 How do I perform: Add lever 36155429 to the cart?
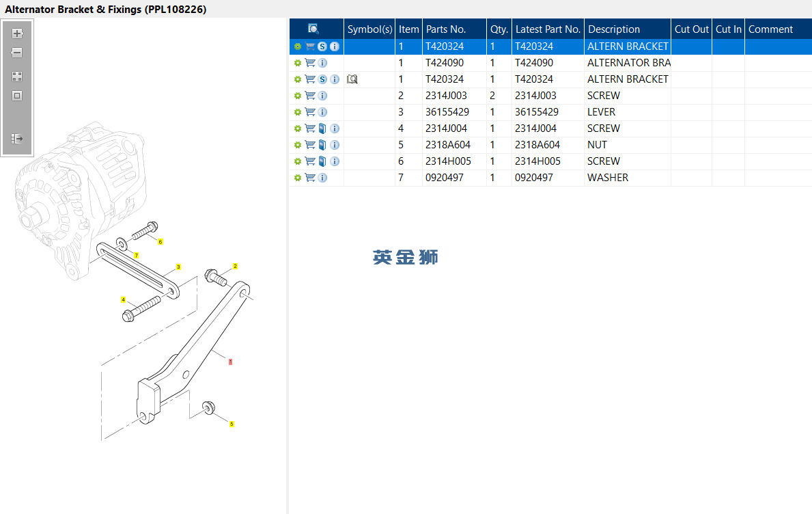(x=310, y=112)
